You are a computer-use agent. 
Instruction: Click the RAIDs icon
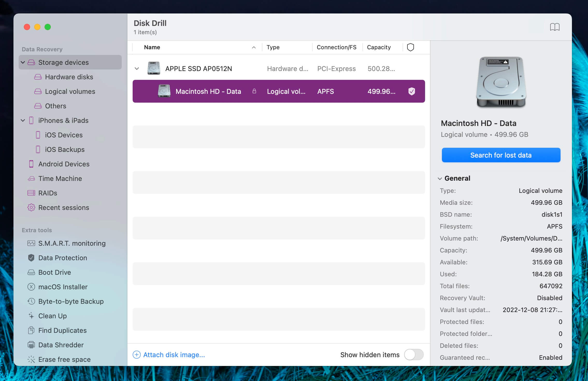point(31,193)
